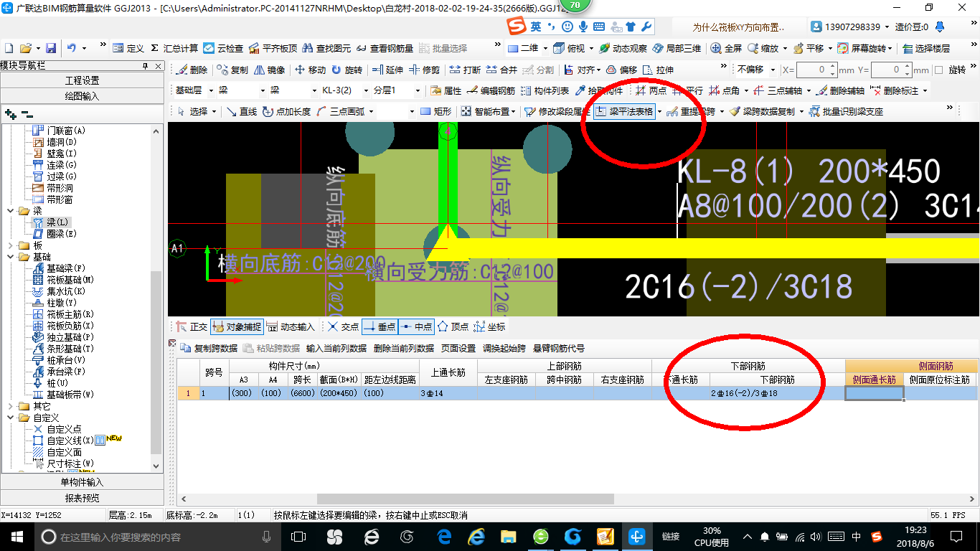
Task: Open the 定义 (Define) tool
Action: (129, 48)
